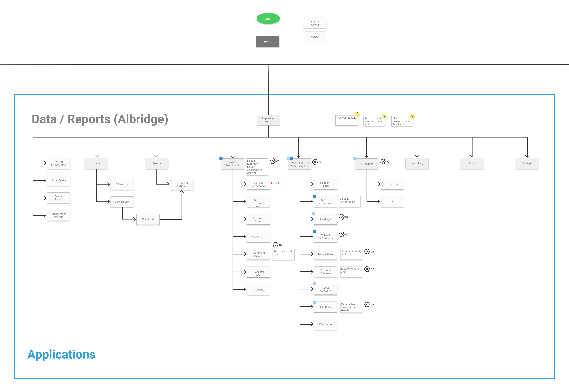
Task: Click the gear icon above Investment Objective's summary note
Action: (x=275, y=245)
